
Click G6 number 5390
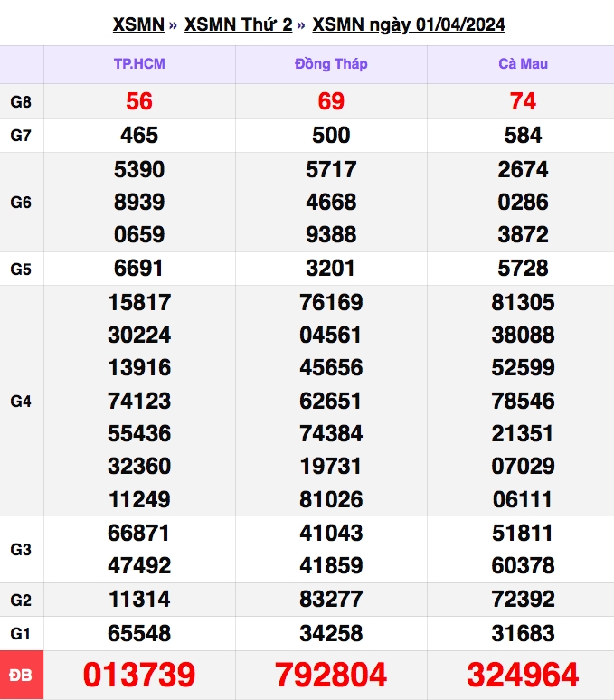tap(139, 170)
